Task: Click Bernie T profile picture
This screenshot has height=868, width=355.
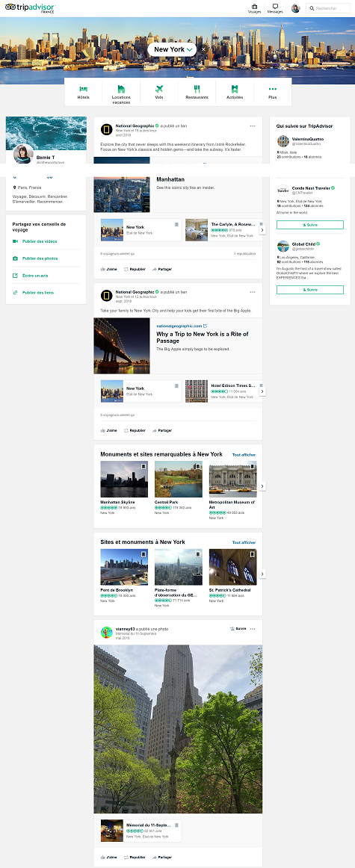Action: coord(23,154)
